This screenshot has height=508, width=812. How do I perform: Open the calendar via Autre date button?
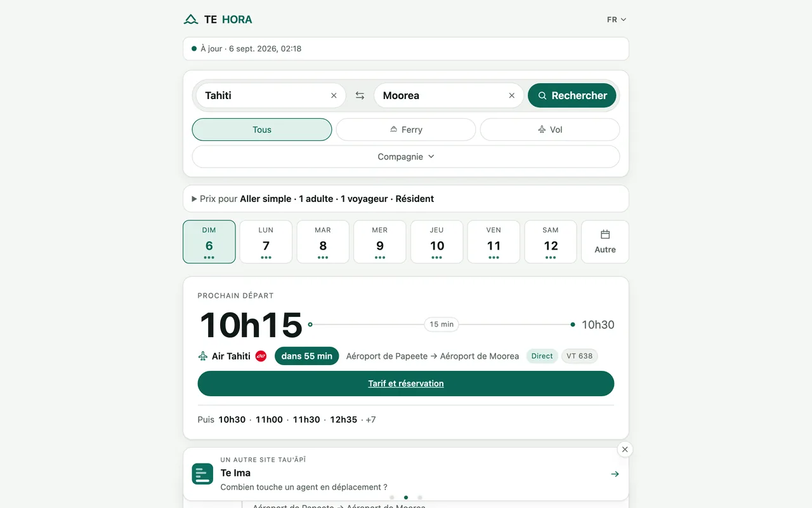(605, 242)
